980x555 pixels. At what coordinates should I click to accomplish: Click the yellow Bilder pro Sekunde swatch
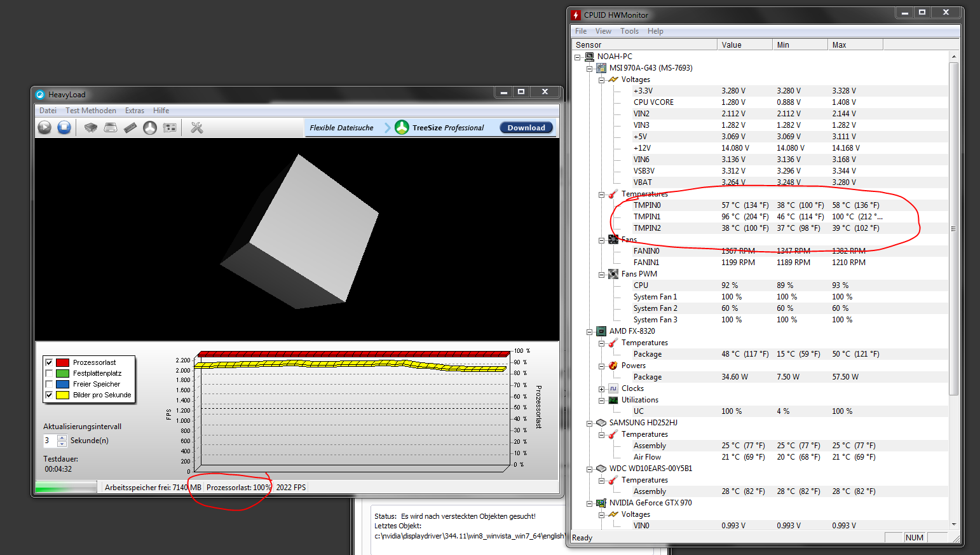pyautogui.click(x=62, y=395)
